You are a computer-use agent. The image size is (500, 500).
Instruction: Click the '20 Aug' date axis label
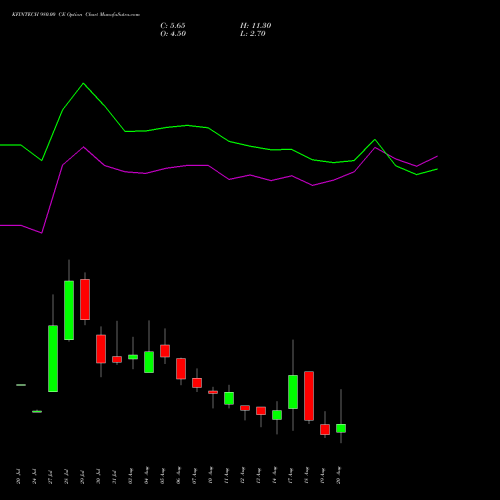[338, 476]
